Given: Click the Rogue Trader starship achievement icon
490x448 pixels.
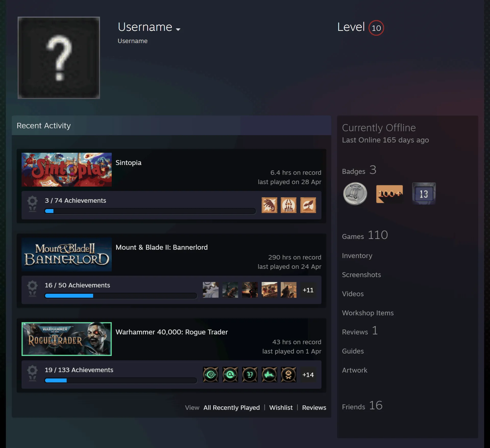Looking at the screenshot, I should [269, 374].
